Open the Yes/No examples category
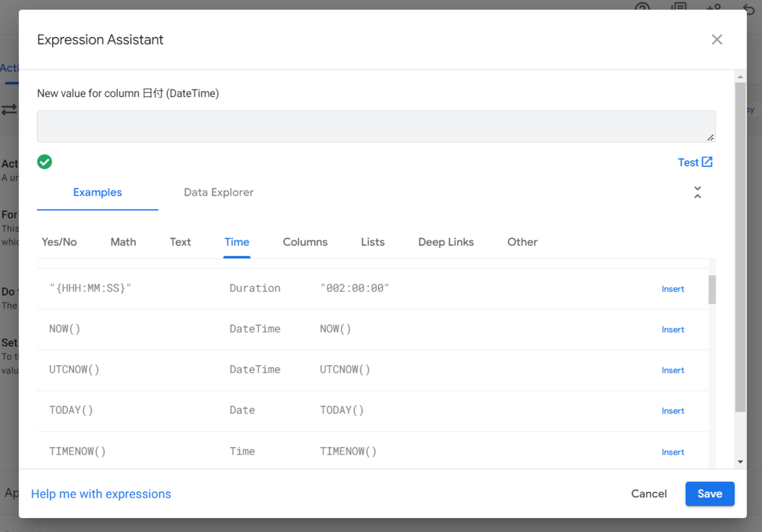The width and height of the screenshot is (762, 532). (x=59, y=242)
